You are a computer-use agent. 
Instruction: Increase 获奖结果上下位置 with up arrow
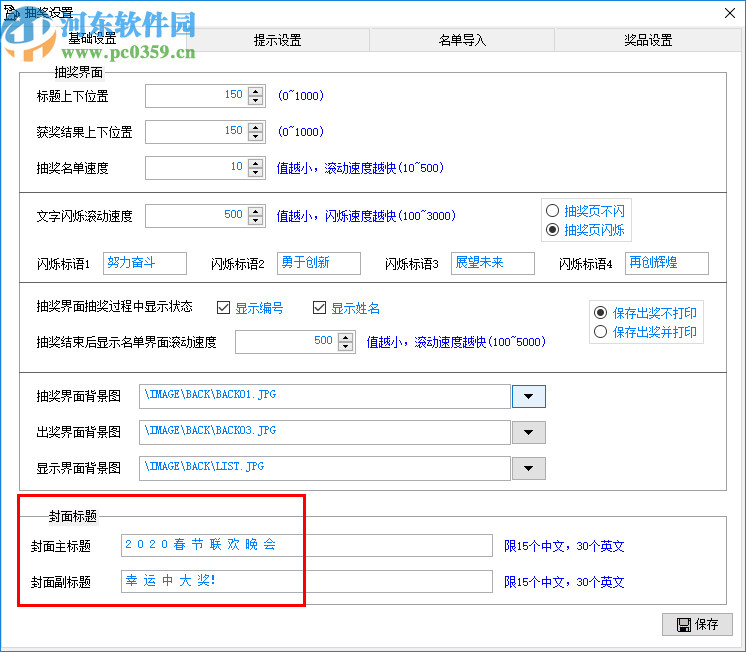click(256, 128)
